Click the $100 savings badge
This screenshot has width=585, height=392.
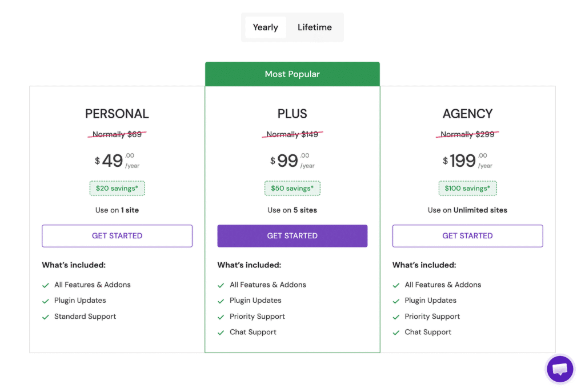coord(467,188)
